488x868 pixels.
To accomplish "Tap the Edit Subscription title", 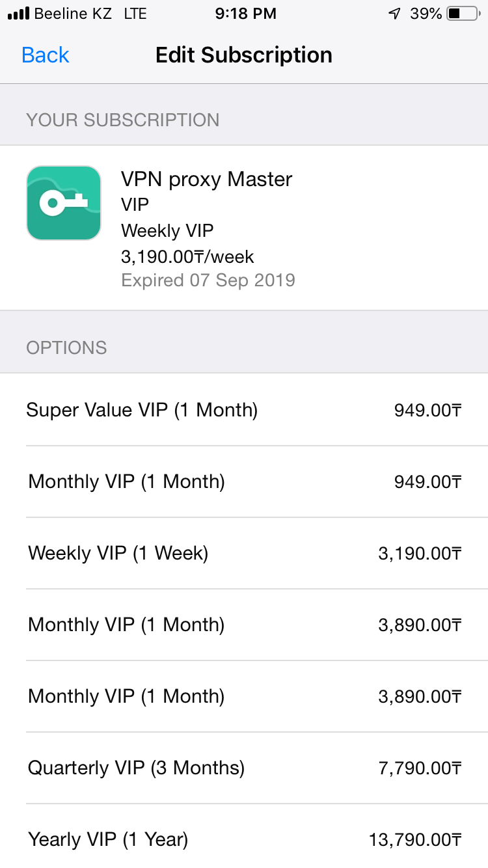I will point(243,55).
